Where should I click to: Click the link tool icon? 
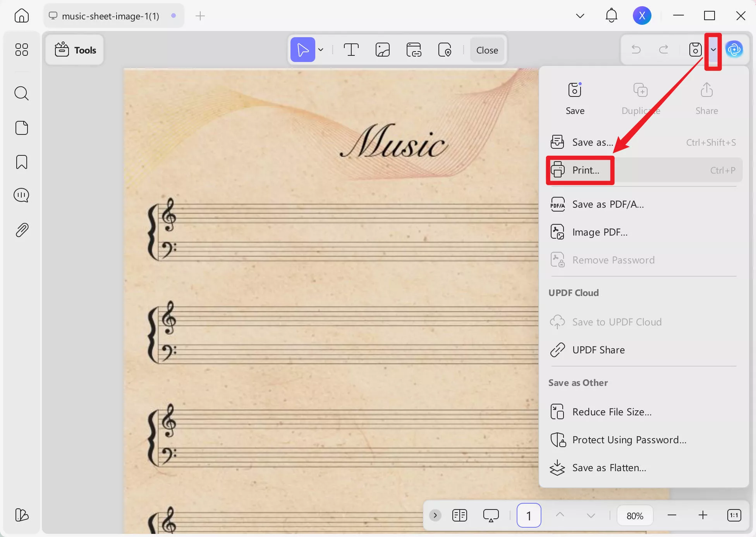click(413, 50)
